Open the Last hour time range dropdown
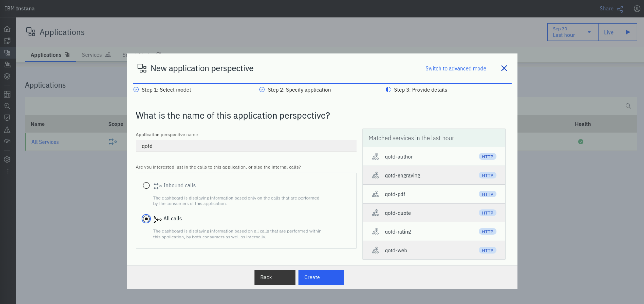Image resolution: width=644 pixels, height=304 pixels. 572,32
